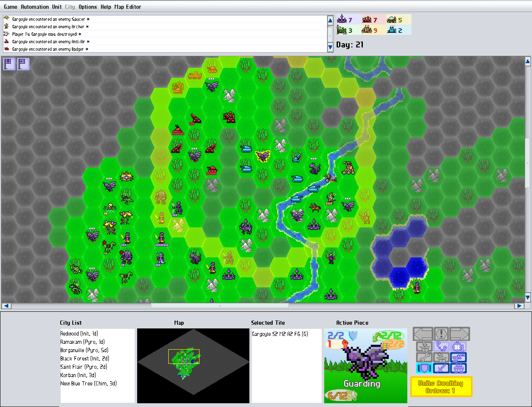
Task: Open the Unit menu
Action: click(x=57, y=7)
